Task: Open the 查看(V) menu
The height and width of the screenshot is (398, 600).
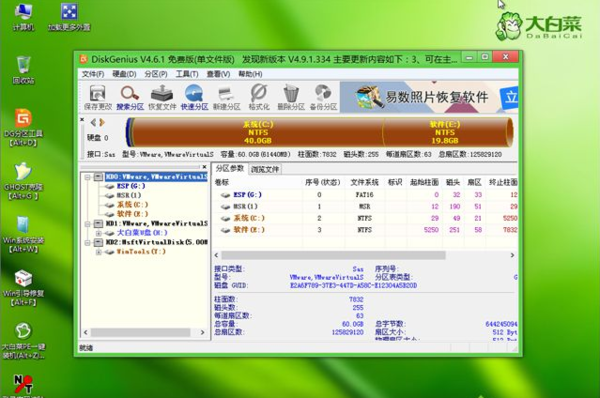Action: (x=218, y=74)
